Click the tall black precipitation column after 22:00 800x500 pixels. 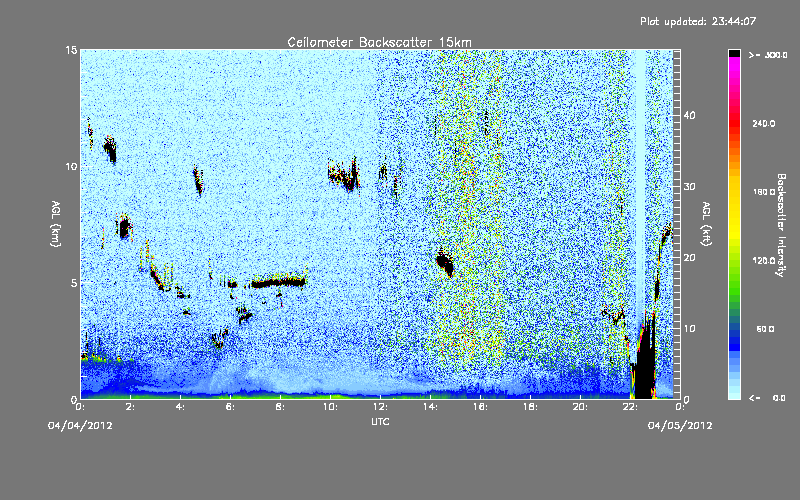(646, 357)
